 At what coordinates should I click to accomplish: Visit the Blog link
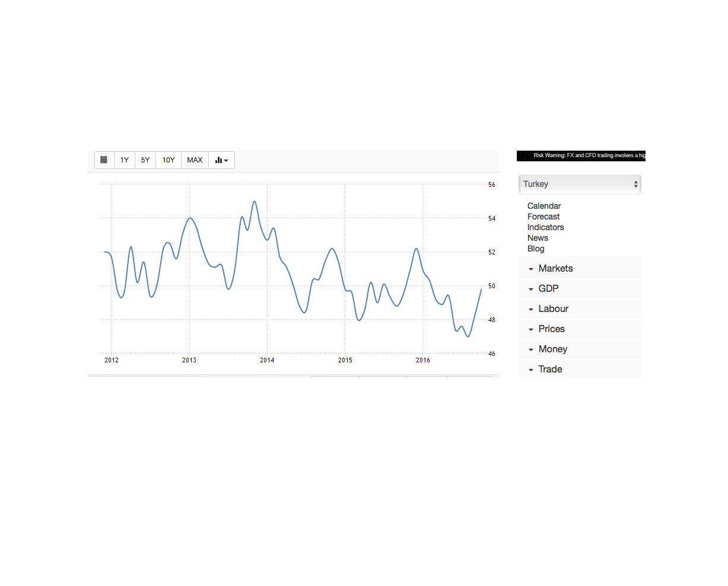coord(536,249)
